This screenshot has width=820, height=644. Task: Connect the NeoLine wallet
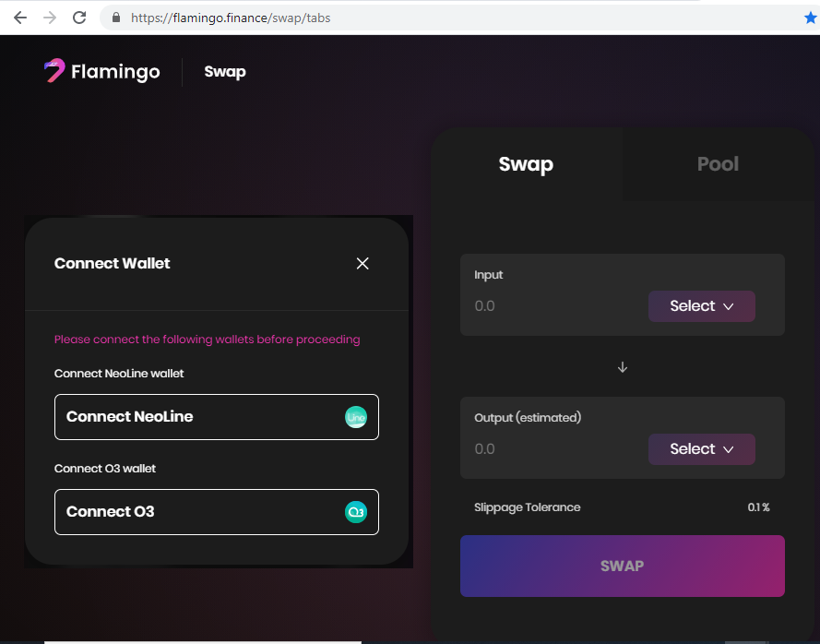217,417
